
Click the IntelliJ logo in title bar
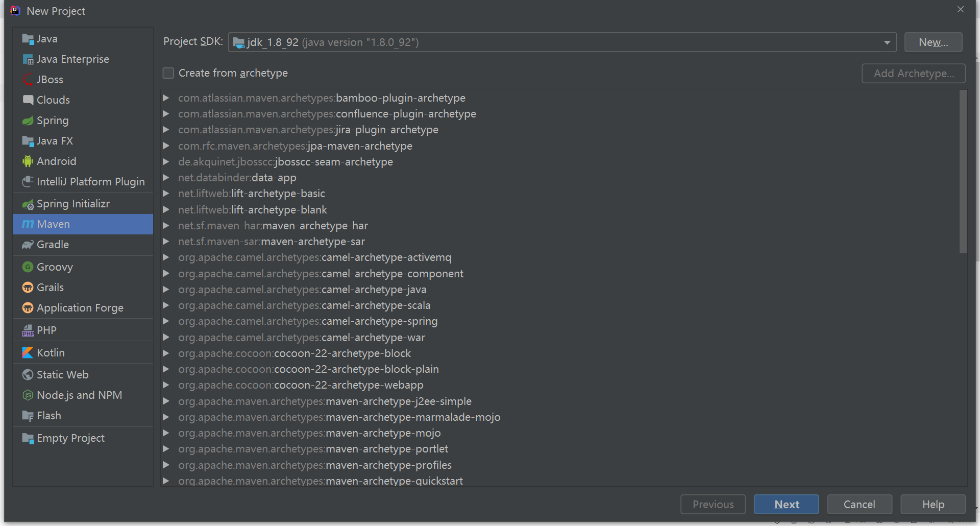[x=15, y=11]
